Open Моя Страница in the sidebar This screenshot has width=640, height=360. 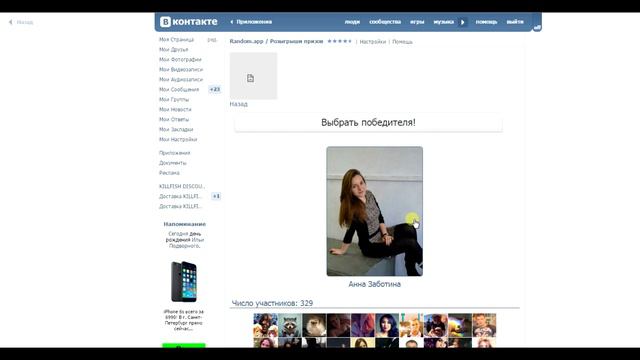coord(176,40)
